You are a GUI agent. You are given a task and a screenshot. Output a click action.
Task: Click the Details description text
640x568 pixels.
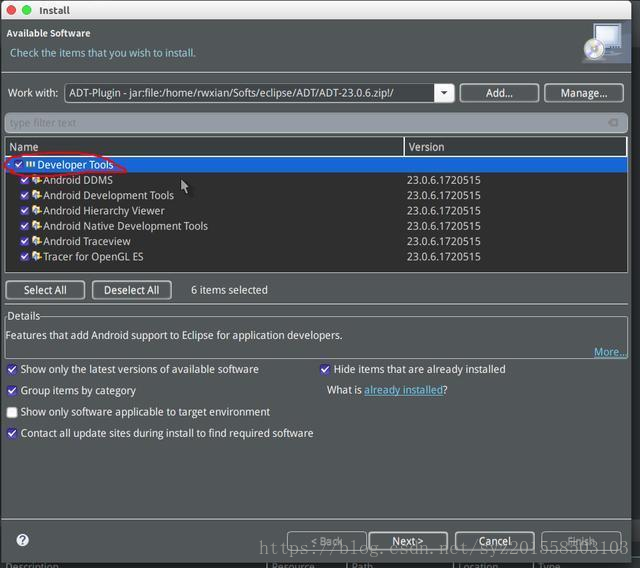click(x=174, y=335)
